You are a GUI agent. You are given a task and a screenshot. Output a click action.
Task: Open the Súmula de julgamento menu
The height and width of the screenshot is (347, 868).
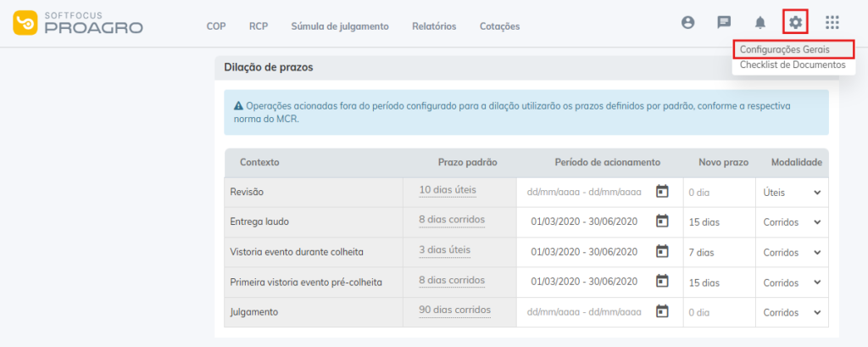click(339, 26)
